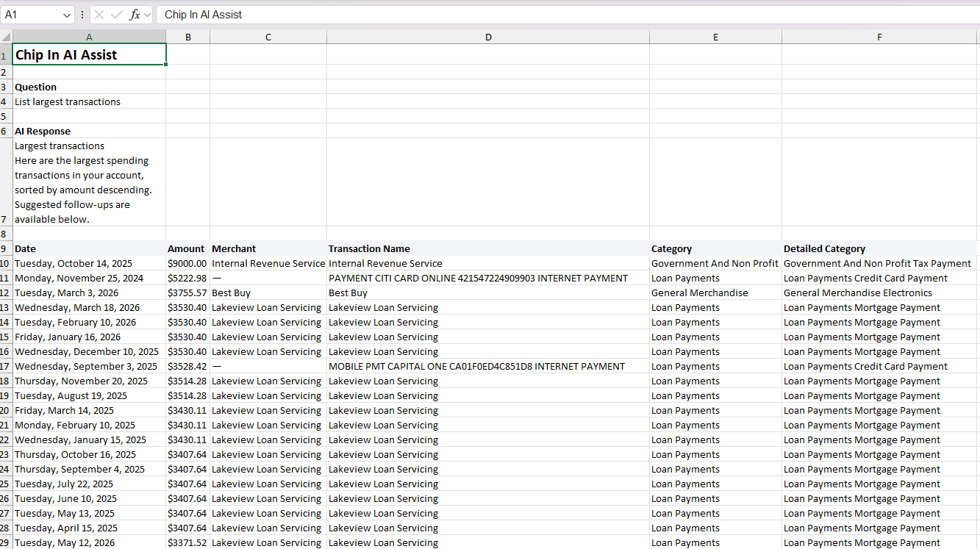Select row 9 header
This screenshot has height=549, width=980.
6,248
